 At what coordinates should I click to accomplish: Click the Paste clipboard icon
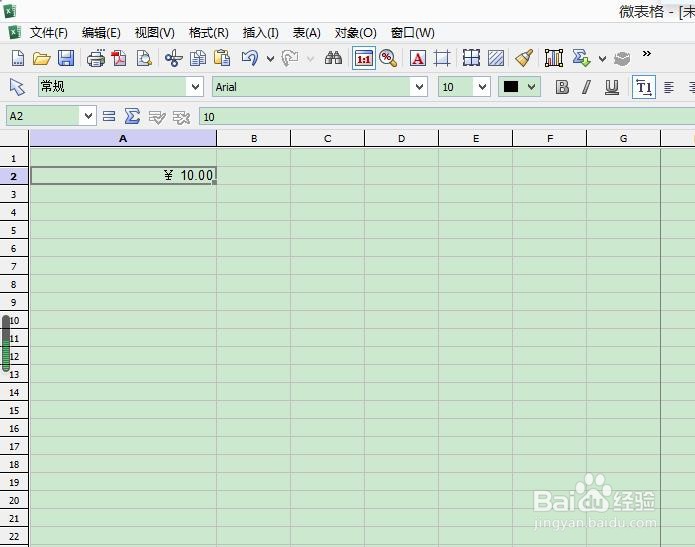[222, 58]
